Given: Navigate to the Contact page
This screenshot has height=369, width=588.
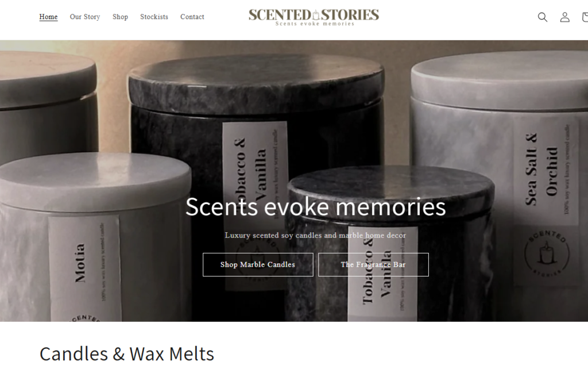Looking at the screenshot, I should (192, 17).
